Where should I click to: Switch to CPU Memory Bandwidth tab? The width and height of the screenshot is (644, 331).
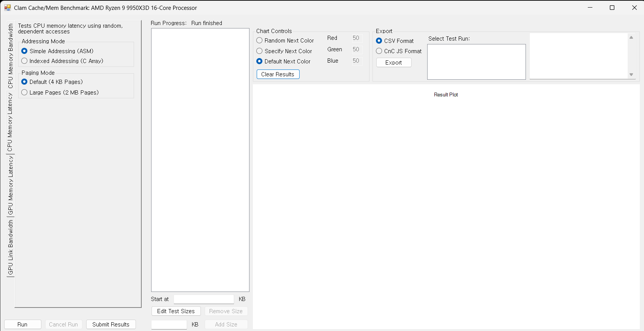pyautogui.click(x=10, y=56)
